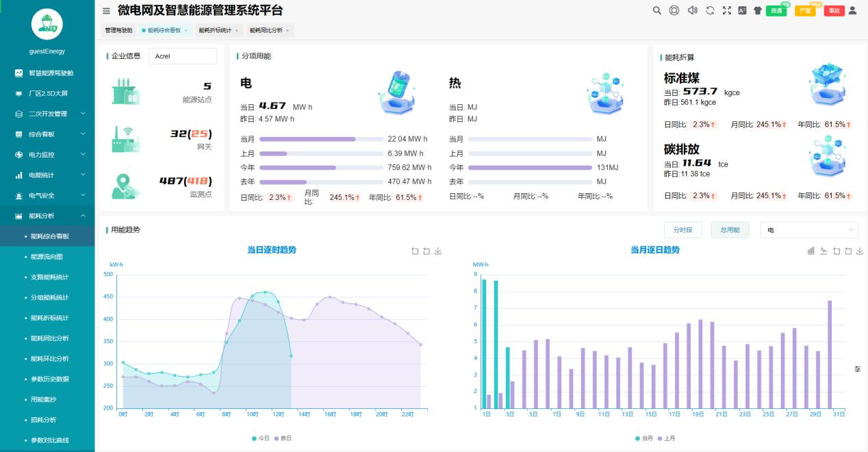This screenshot has height=452, width=868.
Task: Close the 能耗同比分析 tab
Action: [288, 31]
